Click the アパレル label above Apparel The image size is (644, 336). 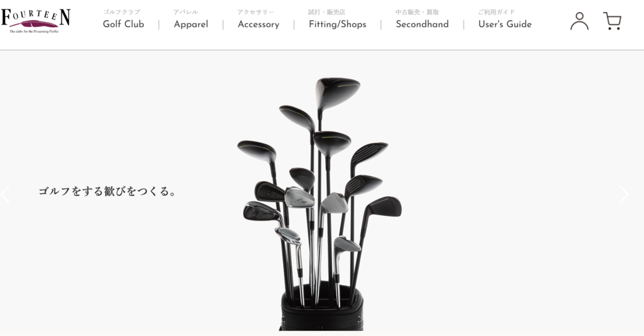click(186, 12)
